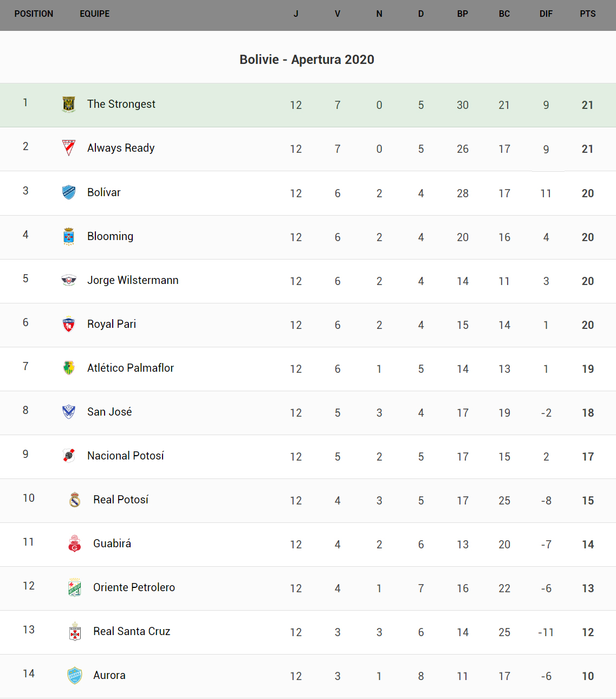
Task: Open the Oriente Petrolero team link
Action: click(134, 587)
